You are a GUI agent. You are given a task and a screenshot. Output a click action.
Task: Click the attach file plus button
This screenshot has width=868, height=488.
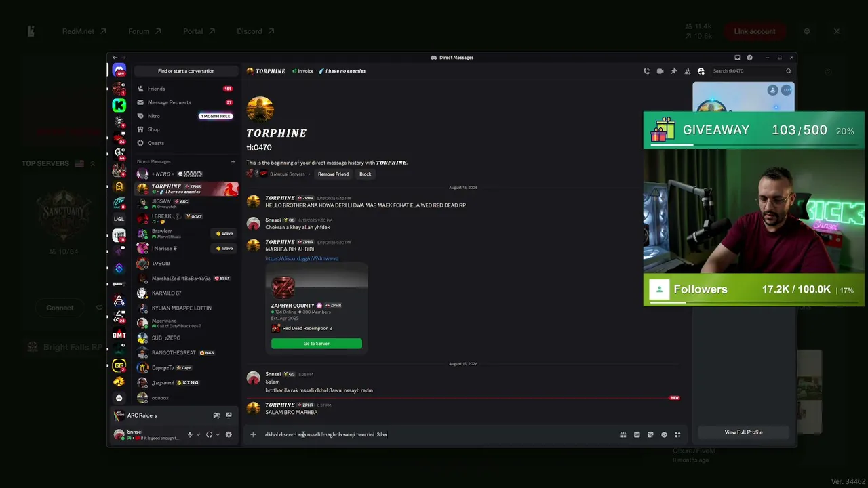point(253,434)
